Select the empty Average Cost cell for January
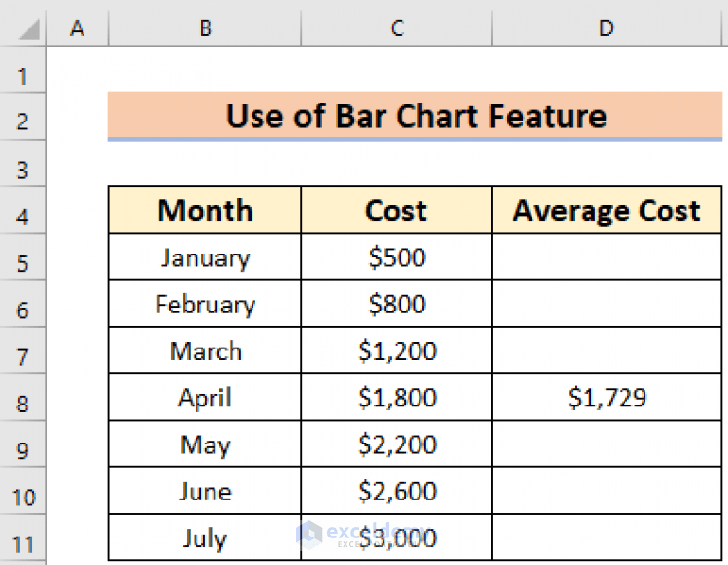This screenshot has height=565, width=728. (607, 257)
